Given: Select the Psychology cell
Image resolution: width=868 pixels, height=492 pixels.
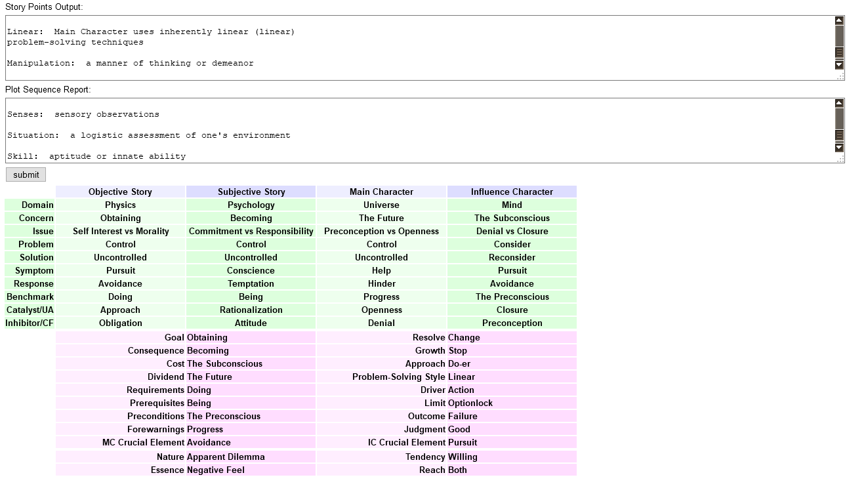Looking at the screenshot, I should (x=251, y=205).
